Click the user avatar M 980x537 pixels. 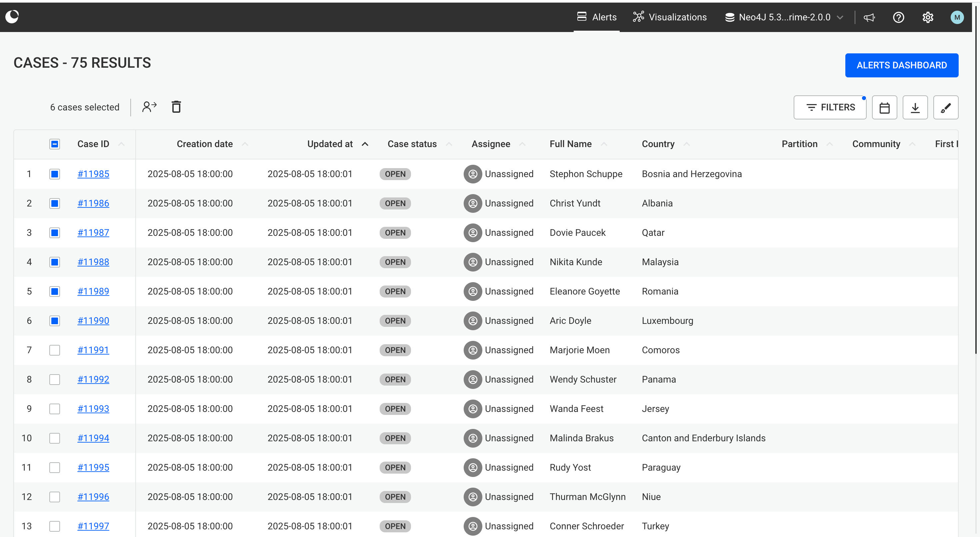point(957,17)
